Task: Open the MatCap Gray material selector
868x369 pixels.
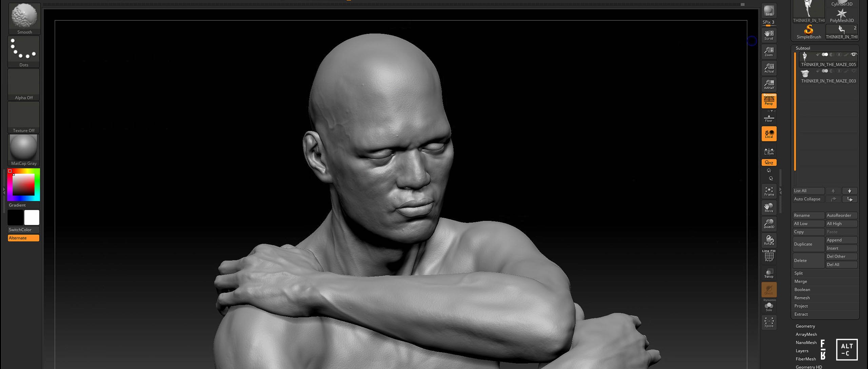Action: point(24,150)
